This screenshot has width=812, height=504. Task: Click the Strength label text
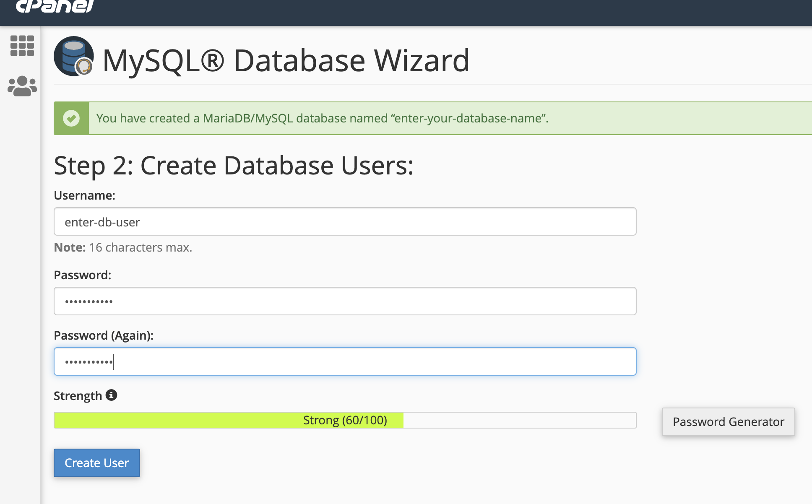click(78, 396)
